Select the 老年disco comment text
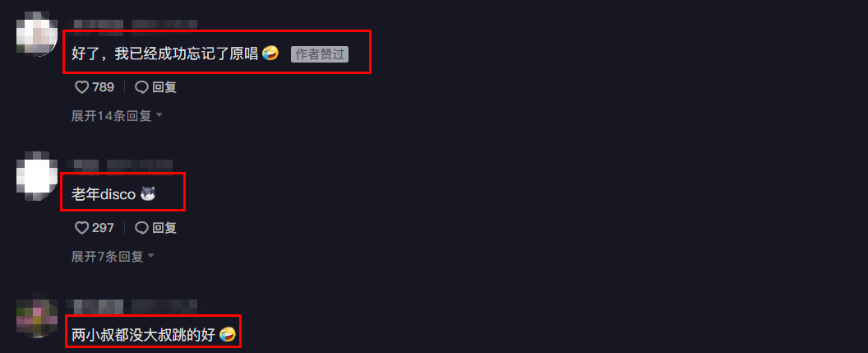This screenshot has height=353, width=868. point(104,194)
